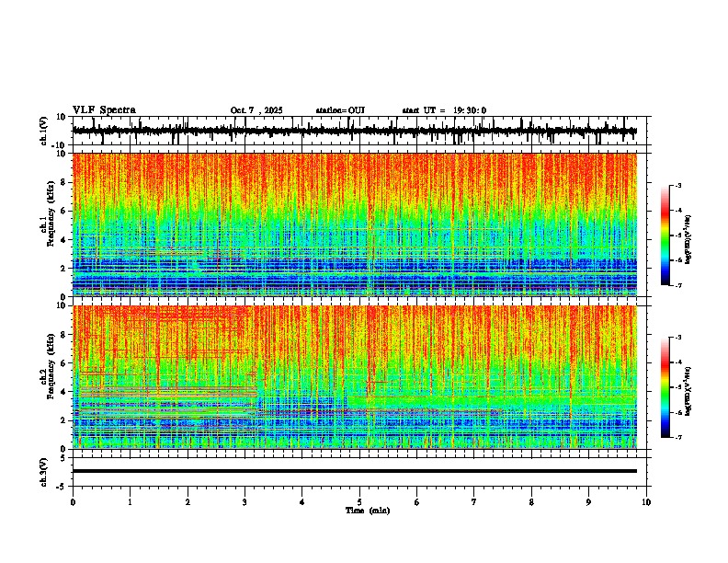Click the "Time (min)" axis label
The width and height of the screenshot is (728, 563).
pyautogui.click(x=368, y=511)
